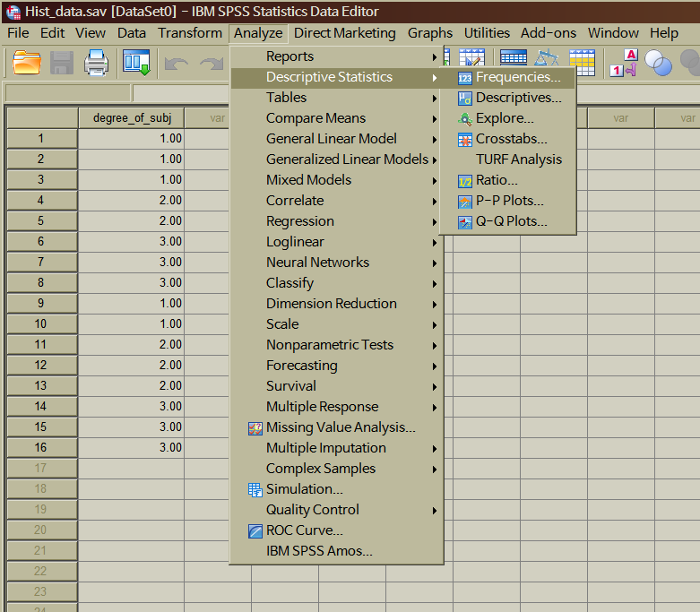This screenshot has height=612, width=700.
Task: Click the Missing Value Analysis icon
Action: [x=255, y=428]
